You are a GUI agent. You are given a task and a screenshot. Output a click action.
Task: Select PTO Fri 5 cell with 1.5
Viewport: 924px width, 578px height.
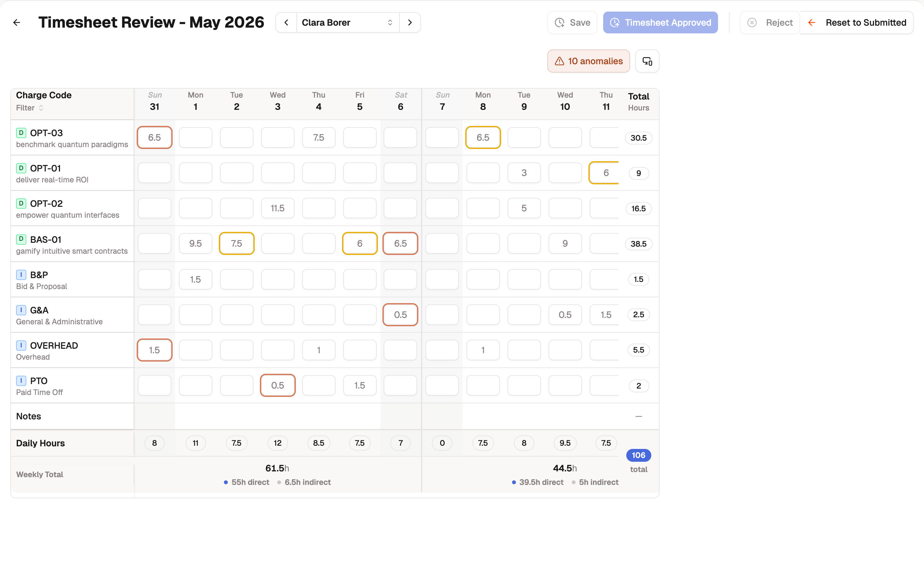(360, 385)
